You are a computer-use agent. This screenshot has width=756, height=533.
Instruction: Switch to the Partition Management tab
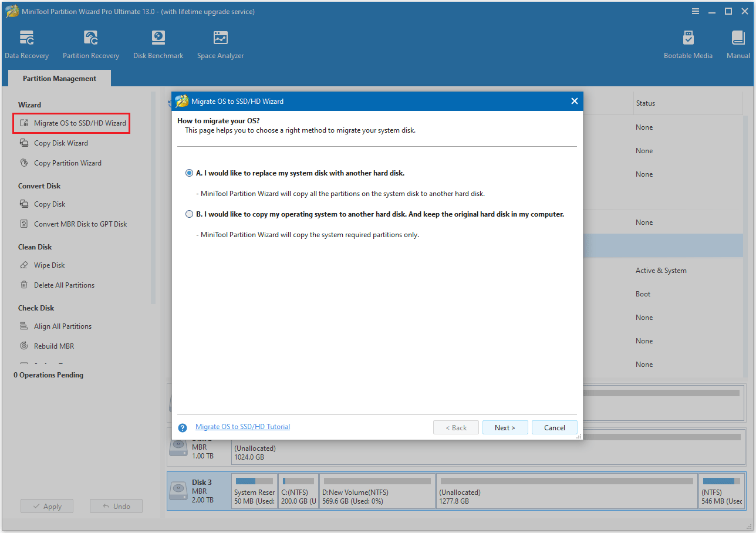(59, 77)
